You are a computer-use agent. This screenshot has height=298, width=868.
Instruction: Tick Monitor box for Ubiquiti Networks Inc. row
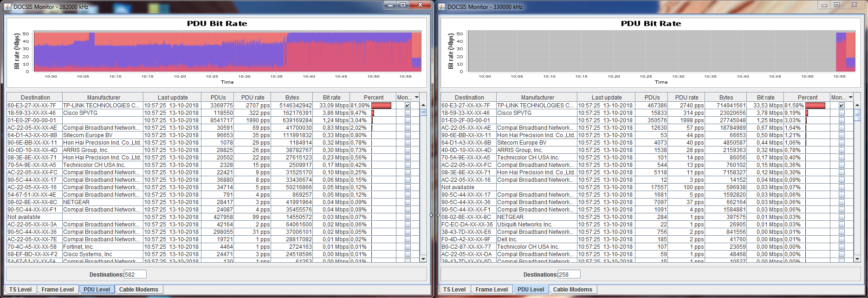842,225
